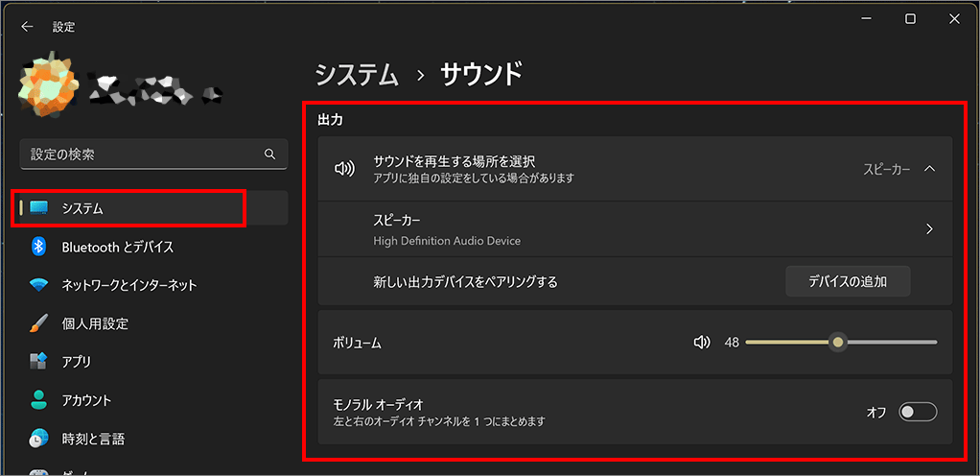Toggle the モノラル オーディオ switch
Screen dimensions: 980x476
[917, 412]
